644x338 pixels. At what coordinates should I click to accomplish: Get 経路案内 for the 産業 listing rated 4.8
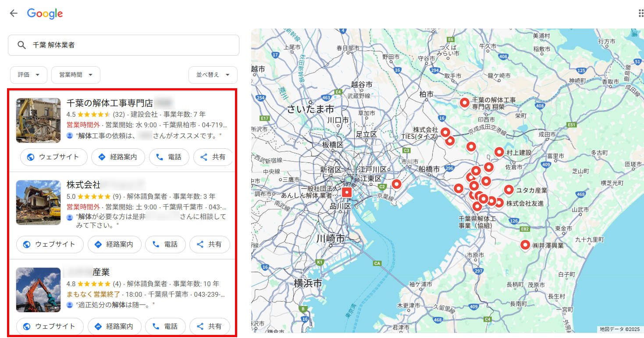tap(114, 327)
